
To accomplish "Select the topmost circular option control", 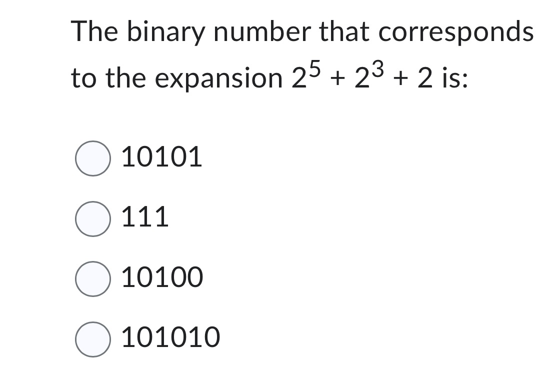I will 93,157.
